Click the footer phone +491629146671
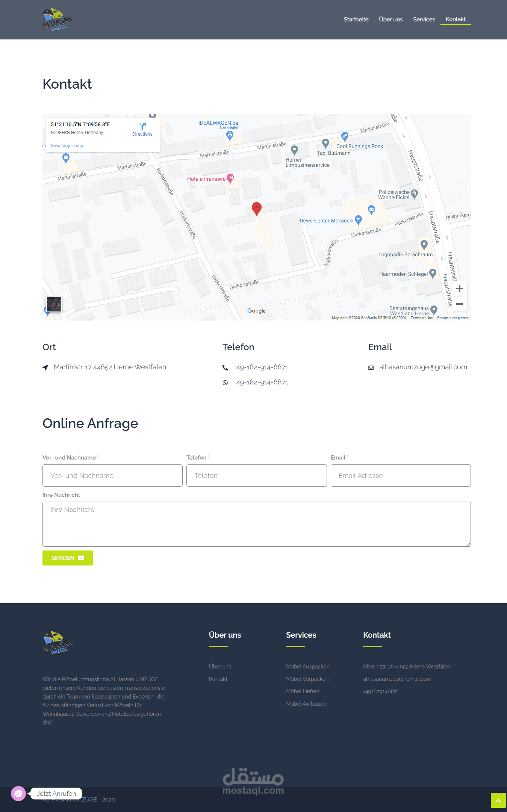The height and width of the screenshot is (812, 507). pyautogui.click(x=381, y=691)
